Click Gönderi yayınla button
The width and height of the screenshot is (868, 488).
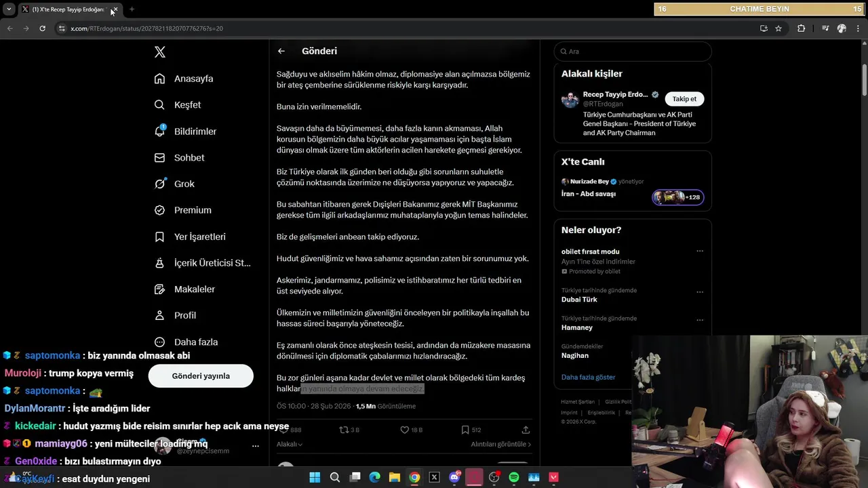[201, 376]
